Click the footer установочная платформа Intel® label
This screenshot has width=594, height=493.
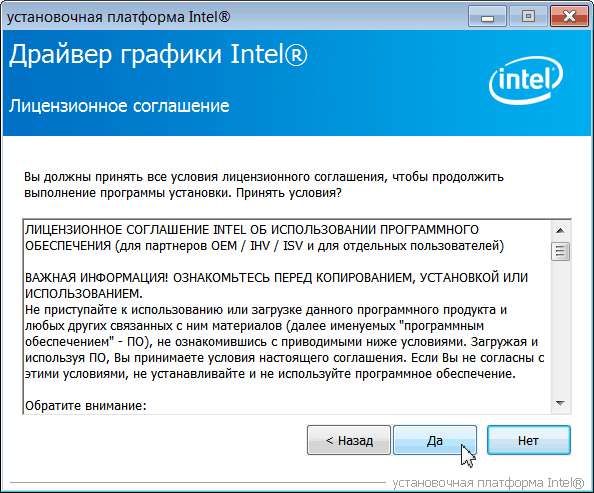[488, 483]
